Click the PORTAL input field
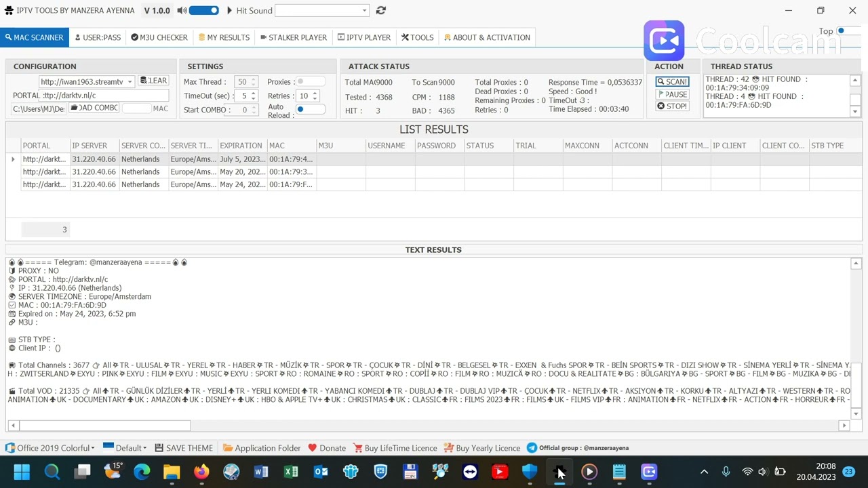Screen dimensions: 868x488 pyautogui.click(x=105, y=96)
